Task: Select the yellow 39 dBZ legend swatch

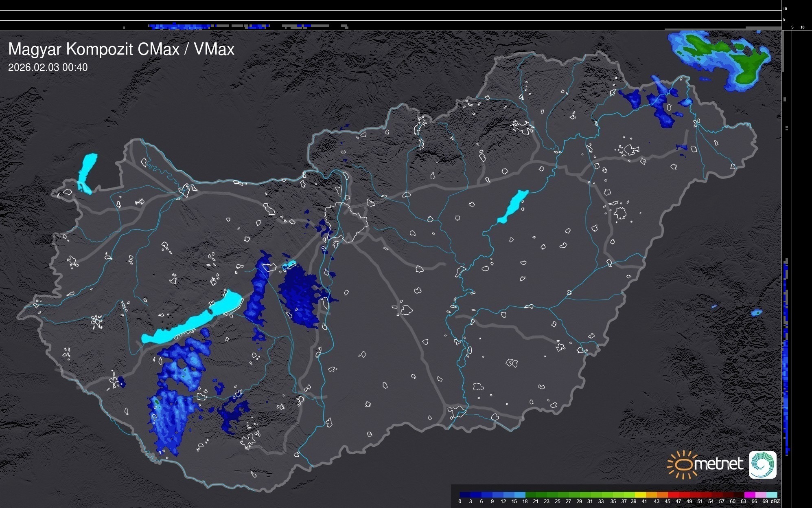Action: [x=640, y=495]
